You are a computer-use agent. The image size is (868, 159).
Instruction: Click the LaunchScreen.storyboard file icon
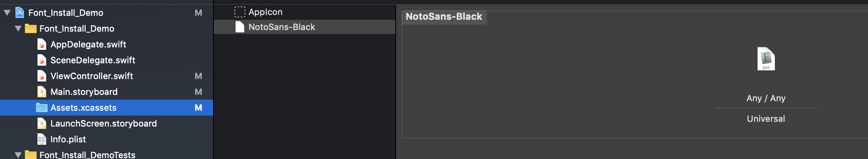pos(42,123)
